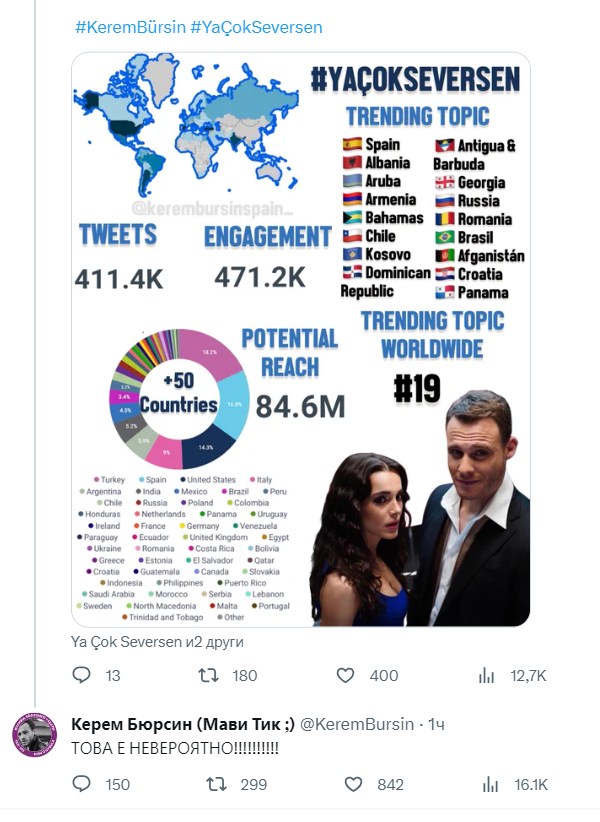
Task: View analytics showing 12,7K views
Action: pyautogui.click(x=487, y=676)
